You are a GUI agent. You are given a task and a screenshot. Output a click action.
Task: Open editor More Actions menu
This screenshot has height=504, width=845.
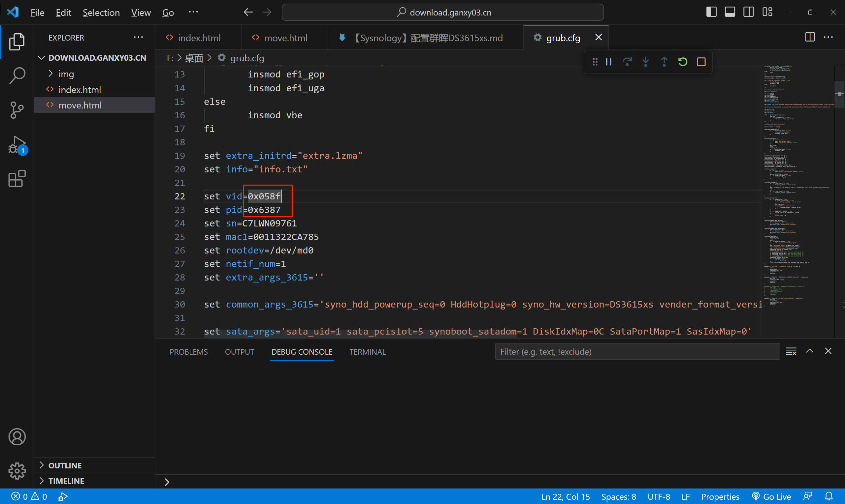[829, 37]
